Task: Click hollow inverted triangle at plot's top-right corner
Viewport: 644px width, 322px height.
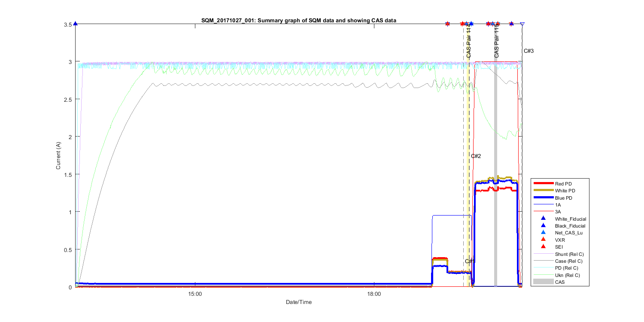Action: coord(522,24)
